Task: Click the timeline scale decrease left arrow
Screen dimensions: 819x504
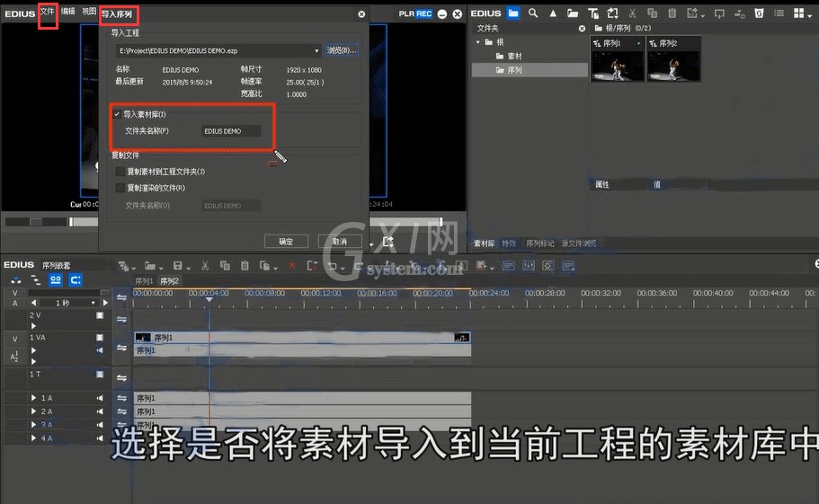Action: pos(34,303)
